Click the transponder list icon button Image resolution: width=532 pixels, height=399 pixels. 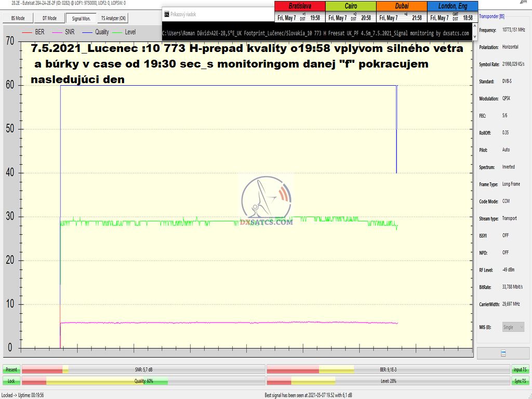point(503,353)
